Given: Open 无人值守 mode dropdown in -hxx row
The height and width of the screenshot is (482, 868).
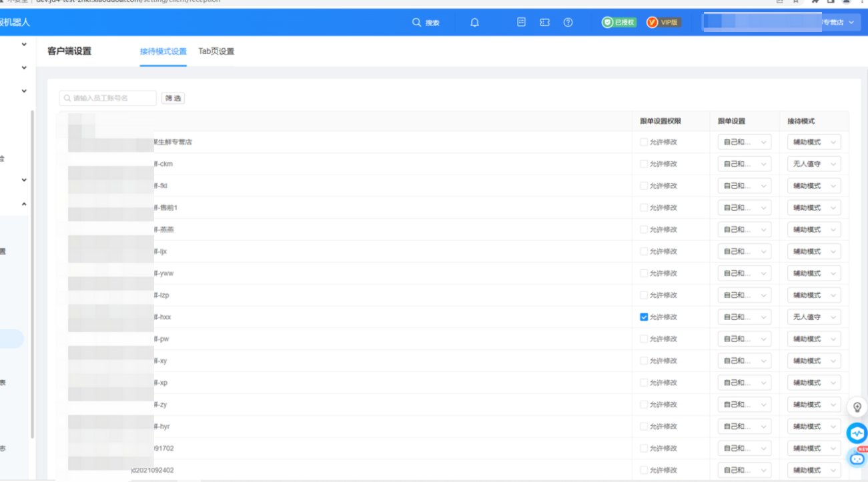Looking at the screenshot, I should 814,317.
